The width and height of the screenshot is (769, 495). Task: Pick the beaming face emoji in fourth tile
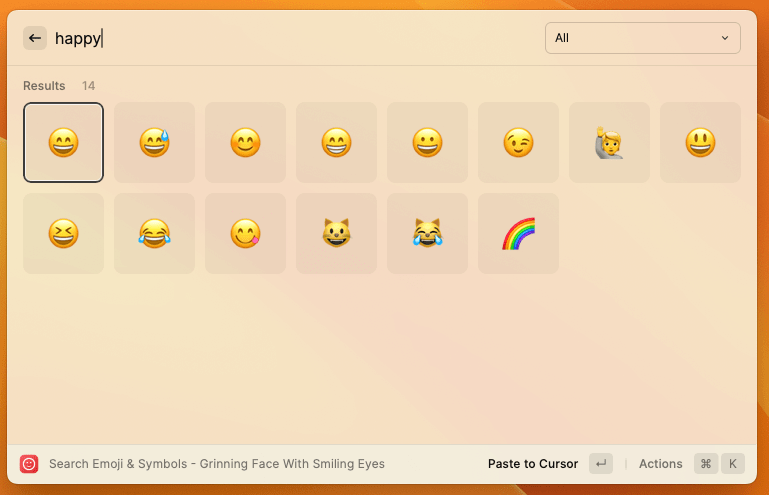tap(336, 142)
